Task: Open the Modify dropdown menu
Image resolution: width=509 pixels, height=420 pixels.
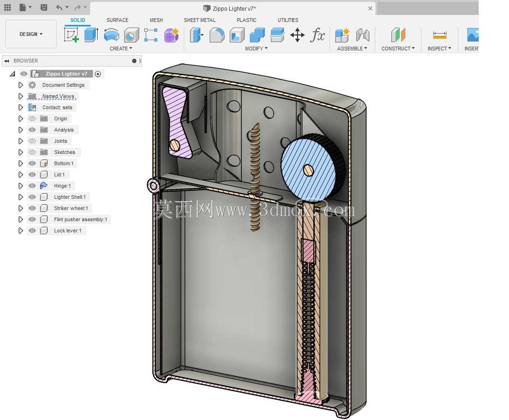Action: (256, 49)
